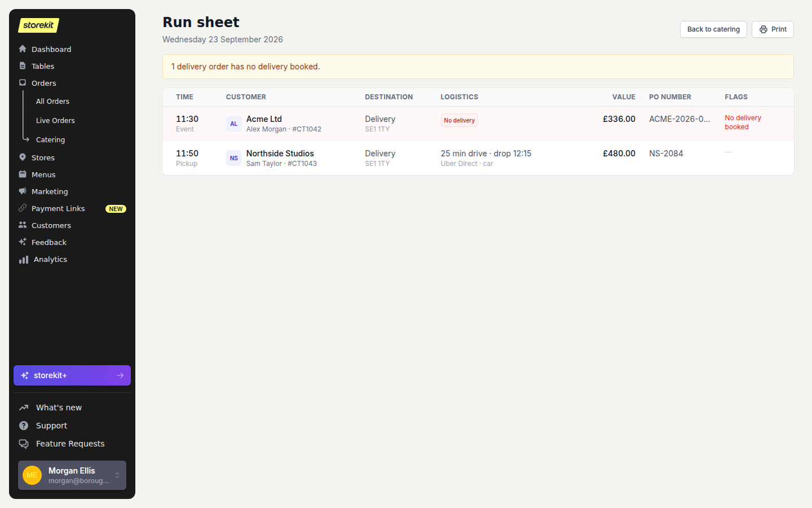Image resolution: width=812 pixels, height=508 pixels.
Task: Click the ME profile avatar
Action: [x=32, y=475]
